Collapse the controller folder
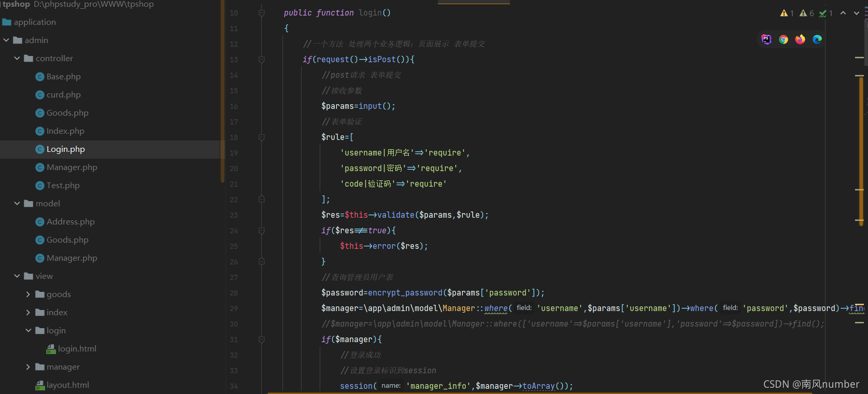This screenshot has width=868, height=394. point(17,58)
